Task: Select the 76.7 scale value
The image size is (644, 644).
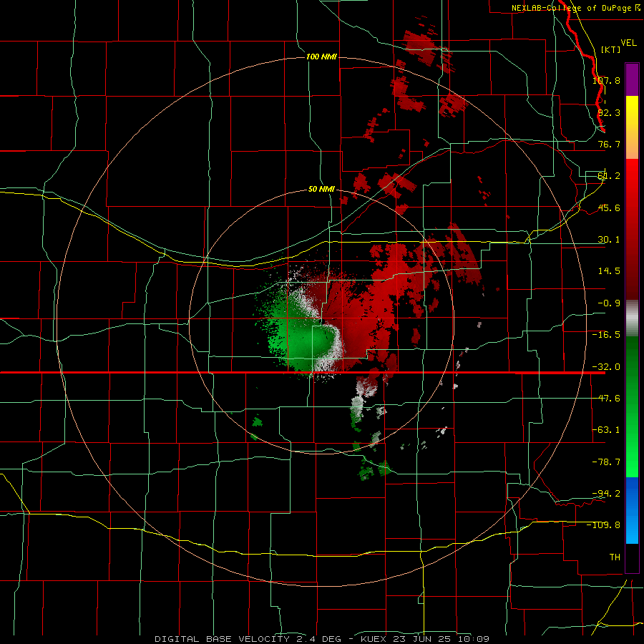Action: pos(609,144)
